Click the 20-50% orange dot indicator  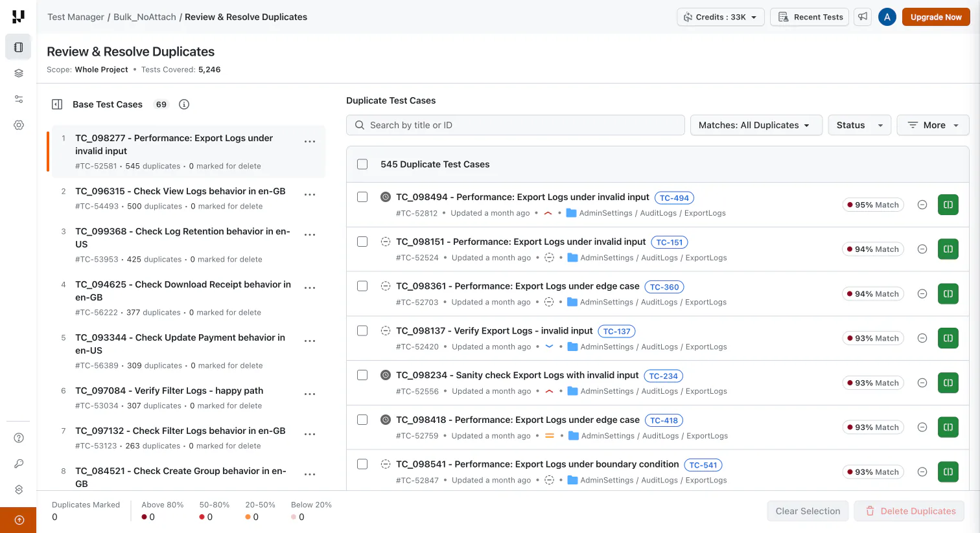tap(248, 517)
